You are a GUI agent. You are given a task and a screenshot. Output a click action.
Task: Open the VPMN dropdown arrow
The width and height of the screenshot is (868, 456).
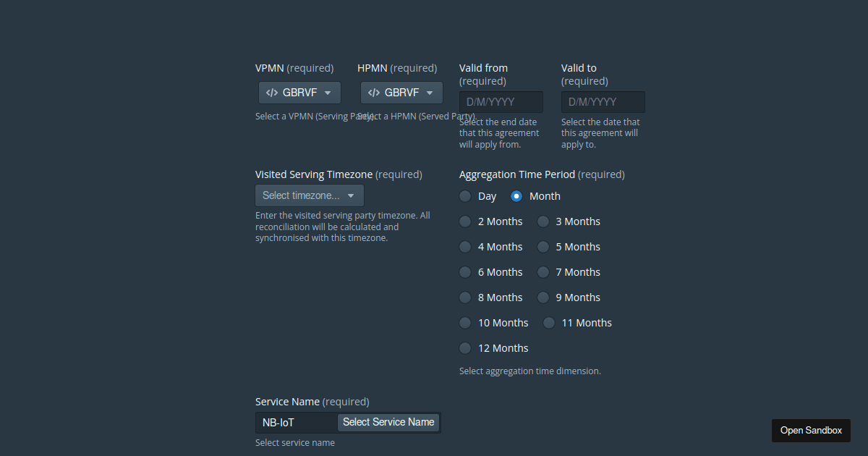328,93
